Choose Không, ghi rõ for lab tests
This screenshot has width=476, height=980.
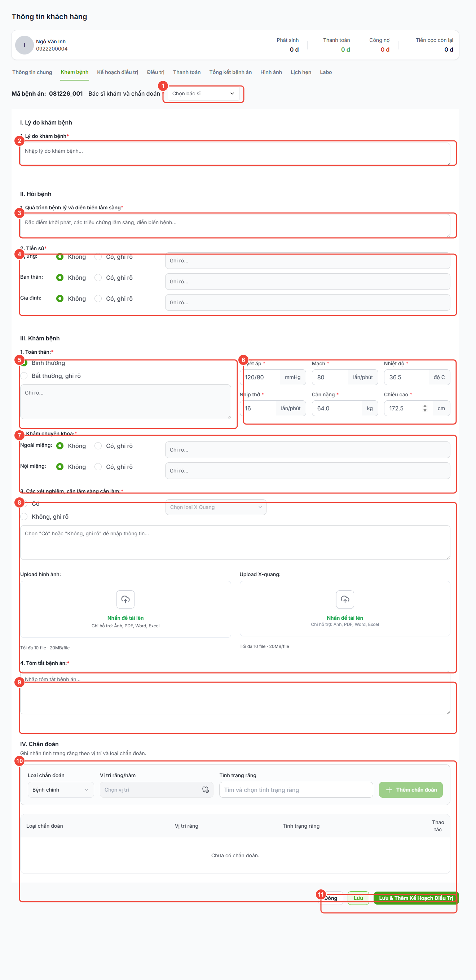coord(24,517)
